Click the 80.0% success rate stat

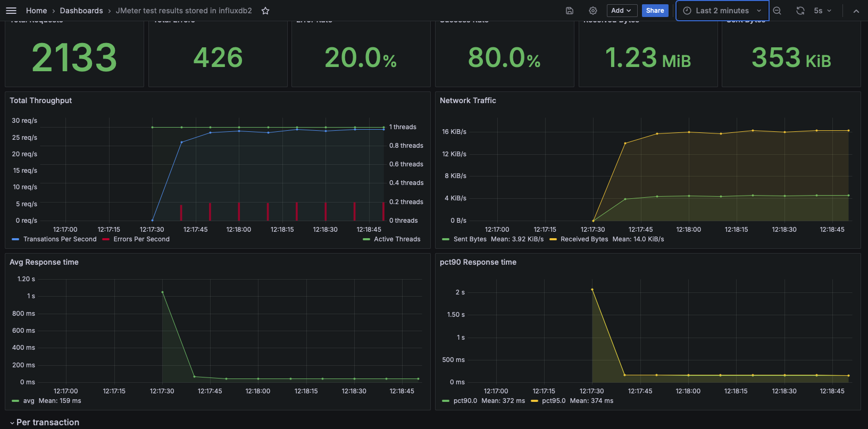504,58
